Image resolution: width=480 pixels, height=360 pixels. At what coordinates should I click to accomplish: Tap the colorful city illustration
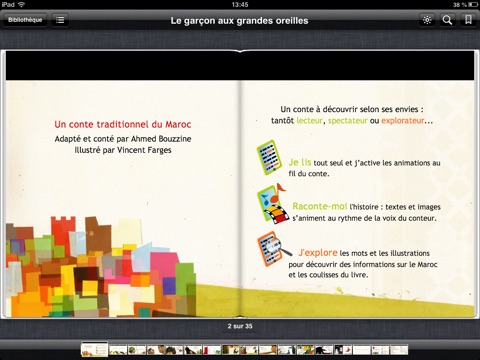pyautogui.click(x=100, y=267)
